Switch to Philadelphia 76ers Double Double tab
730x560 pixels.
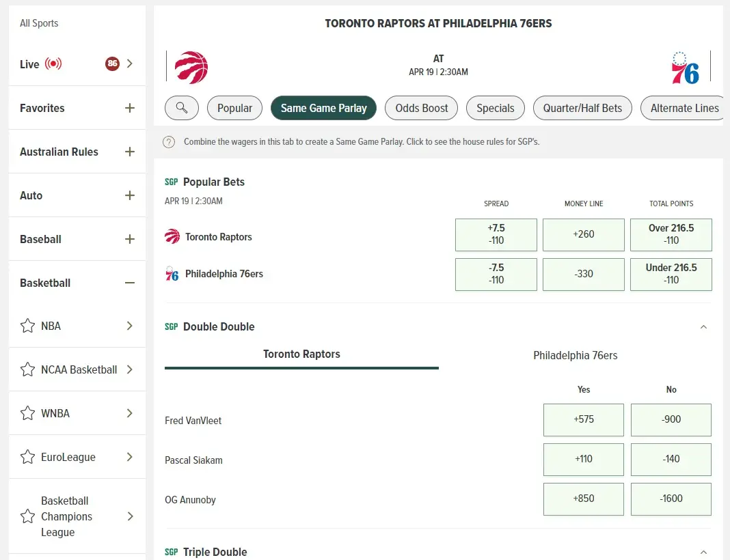[576, 355]
